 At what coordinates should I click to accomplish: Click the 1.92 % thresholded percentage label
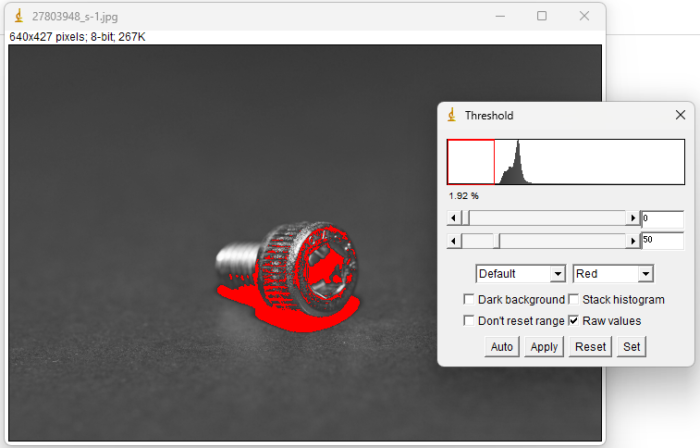tap(463, 196)
